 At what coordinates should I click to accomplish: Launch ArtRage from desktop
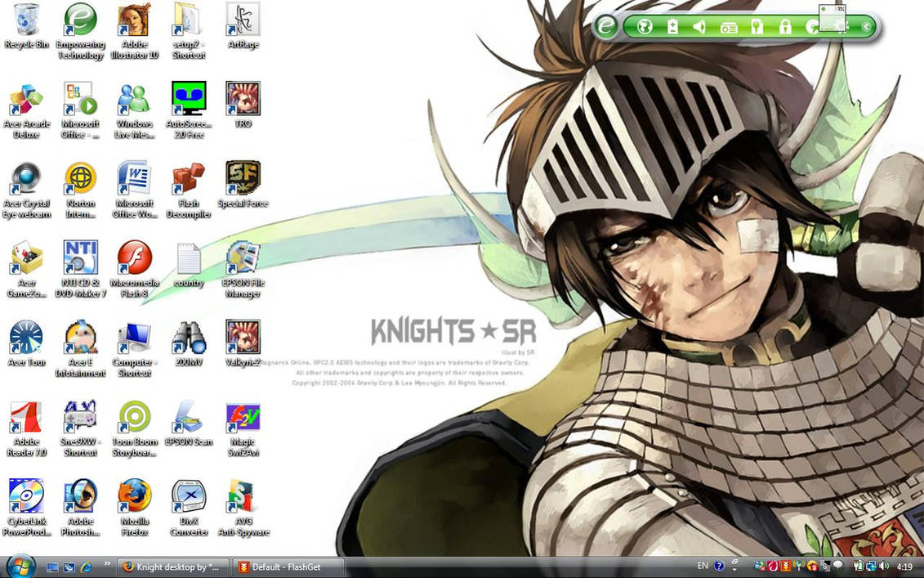point(243,26)
